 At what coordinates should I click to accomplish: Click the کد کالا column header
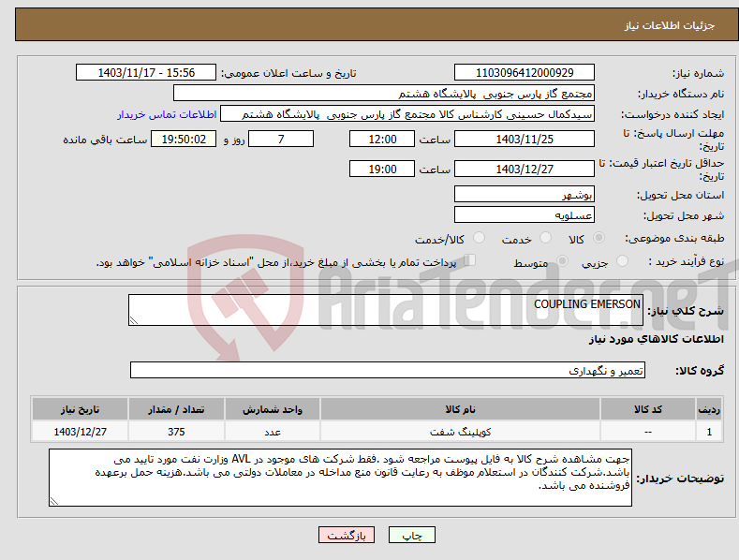[648, 409]
